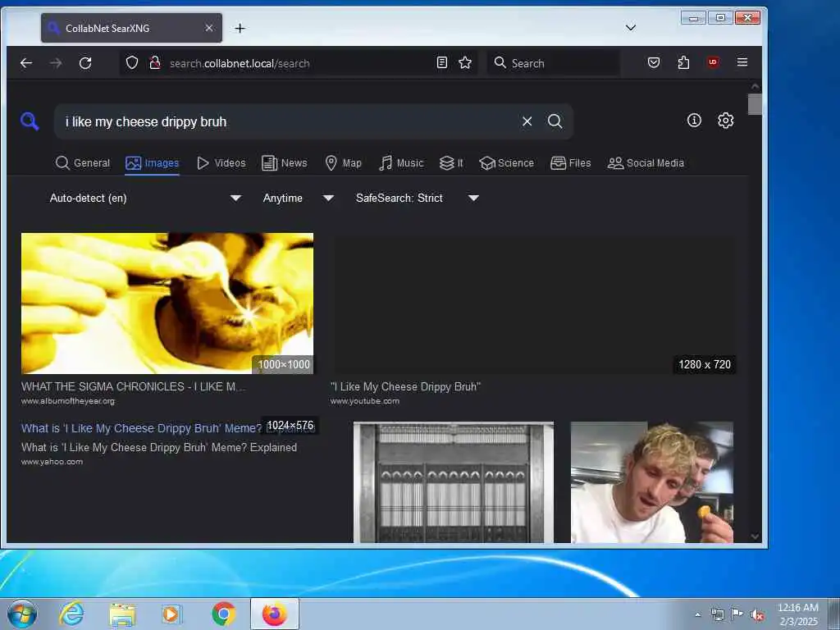Reload the current page
840x630 pixels.
tap(85, 63)
